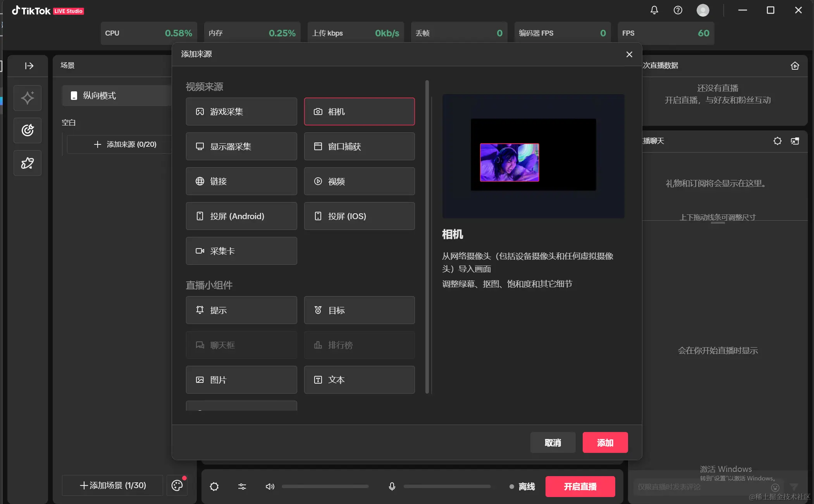
Task: Collapse the left sidebar with arrow icon
Action: tap(29, 66)
